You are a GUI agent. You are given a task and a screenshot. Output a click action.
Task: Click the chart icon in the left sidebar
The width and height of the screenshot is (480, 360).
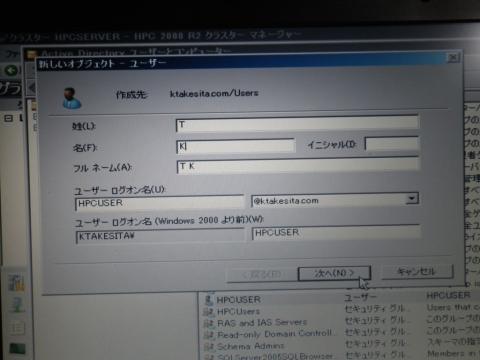click(16, 283)
